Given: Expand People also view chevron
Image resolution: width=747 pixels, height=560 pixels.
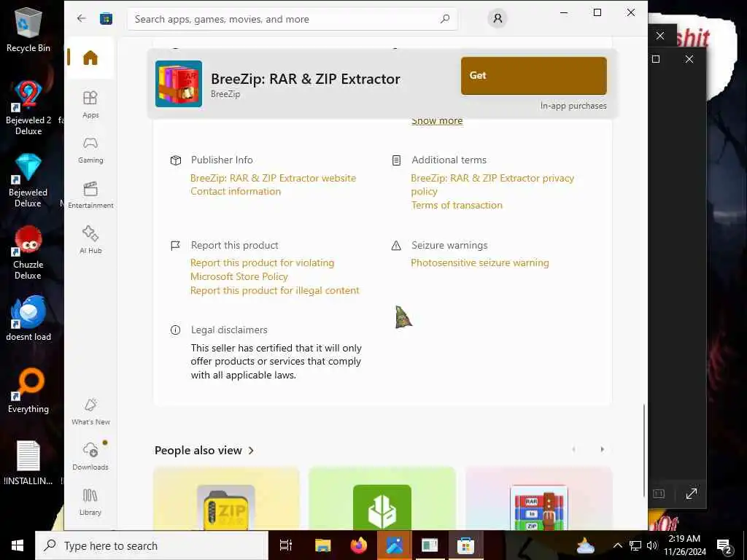Looking at the screenshot, I should 251,451.
